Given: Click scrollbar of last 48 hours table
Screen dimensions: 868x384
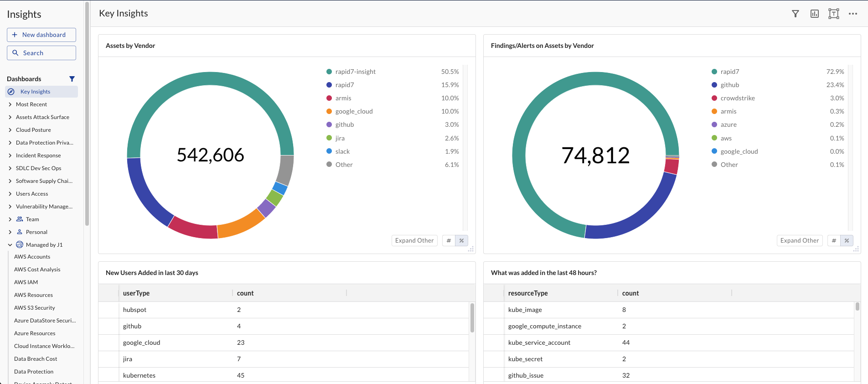Looking at the screenshot, I should pos(858,306).
